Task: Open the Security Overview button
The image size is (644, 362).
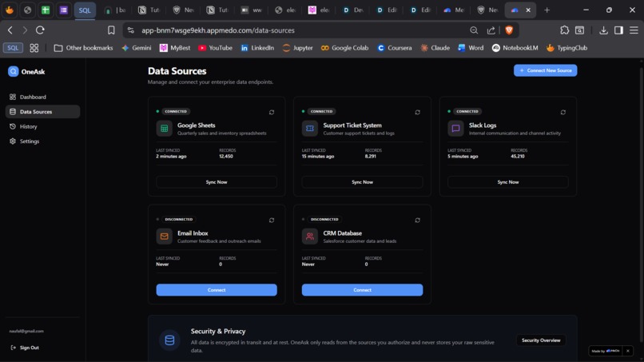Action: click(541, 340)
